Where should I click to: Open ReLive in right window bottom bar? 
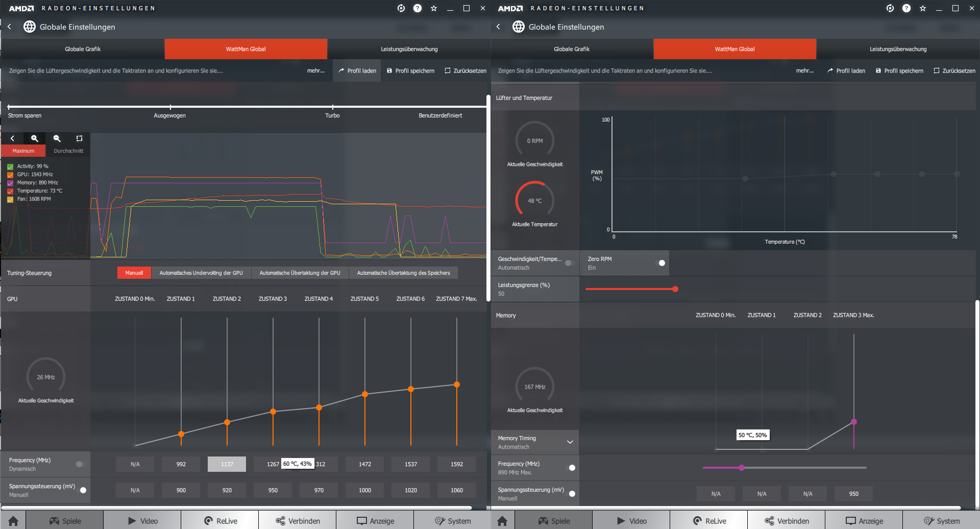pos(709,521)
